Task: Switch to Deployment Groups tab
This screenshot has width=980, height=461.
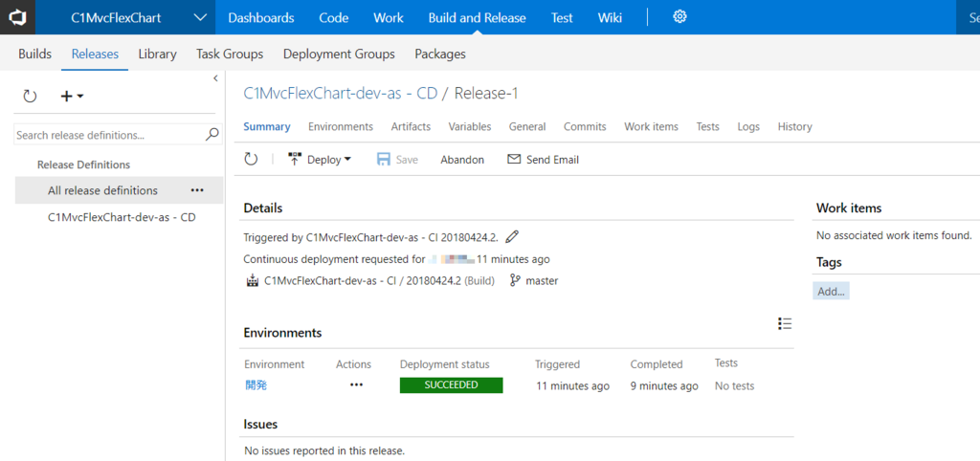Action: pos(339,54)
